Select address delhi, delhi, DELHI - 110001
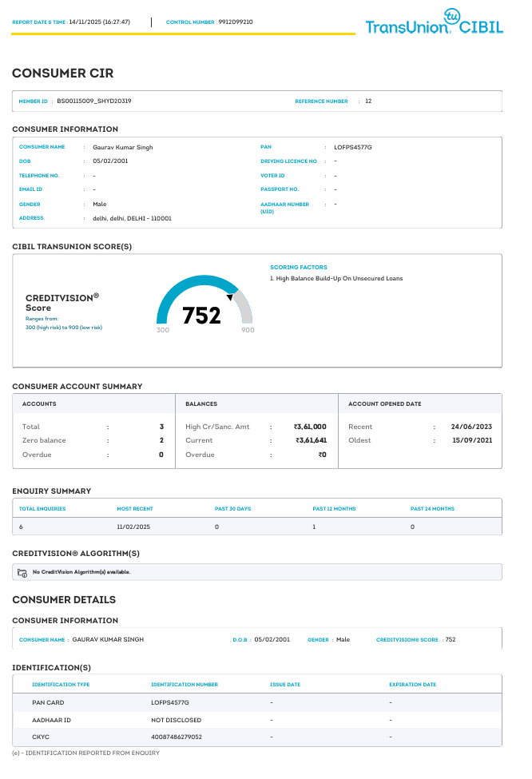 132,219
